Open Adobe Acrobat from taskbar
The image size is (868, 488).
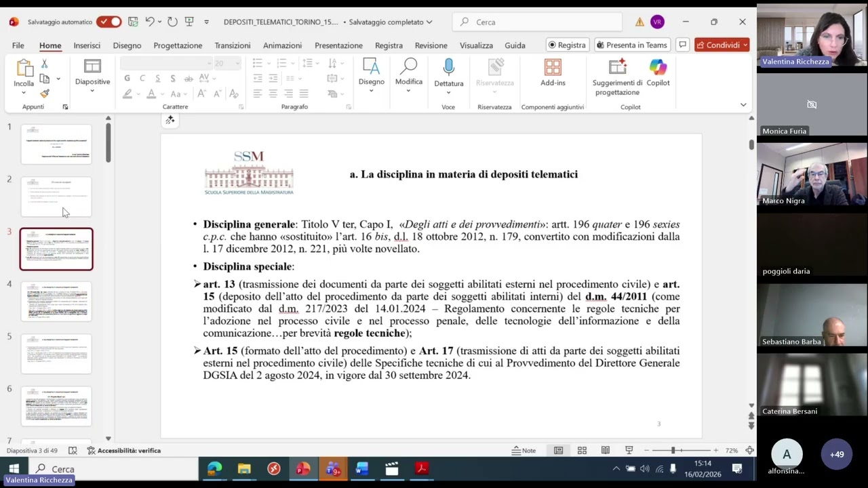pos(421,468)
